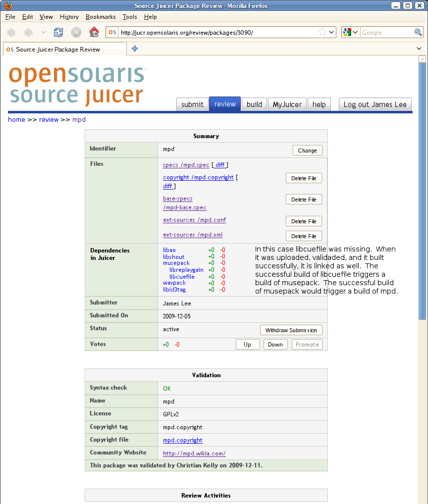The image size is (428, 504).
Task: Click the Firefox back arrow button
Action: coord(11,32)
